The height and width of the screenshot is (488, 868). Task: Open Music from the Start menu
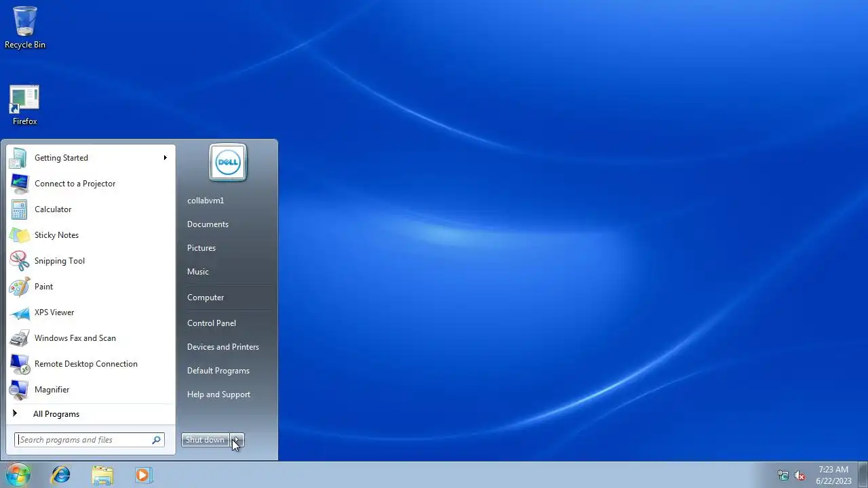click(198, 272)
